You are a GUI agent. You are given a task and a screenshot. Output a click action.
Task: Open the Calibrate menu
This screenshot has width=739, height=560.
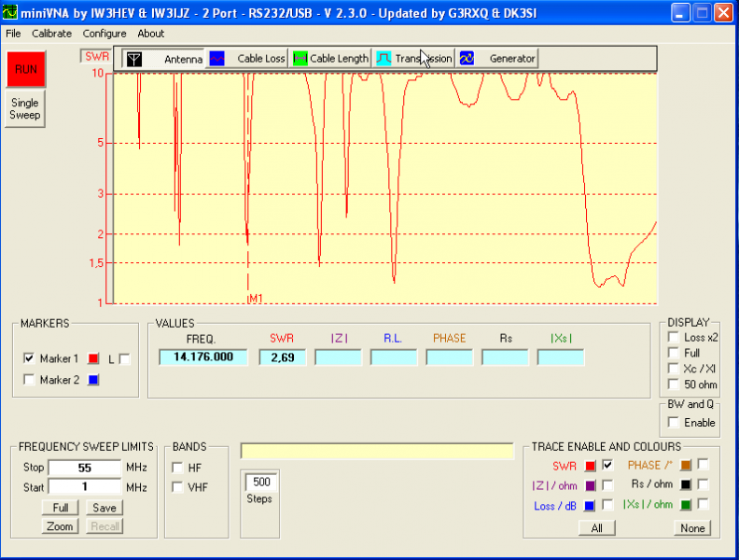click(52, 34)
